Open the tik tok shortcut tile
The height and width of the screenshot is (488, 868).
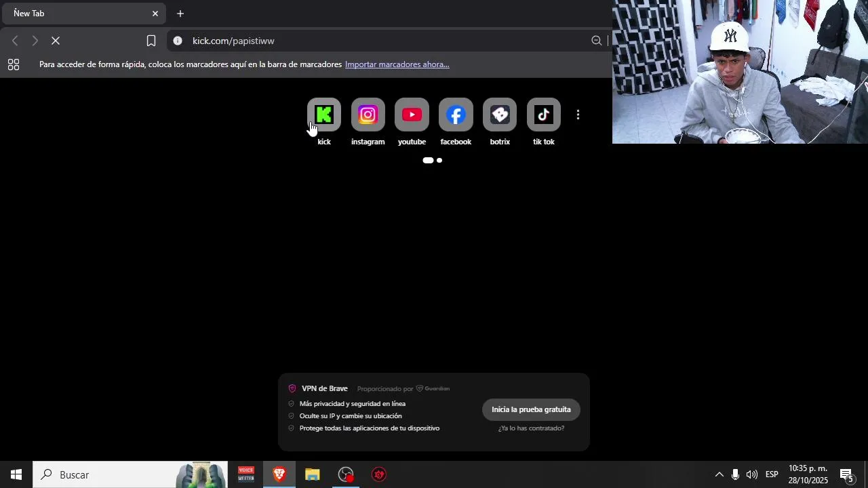[x=544, y=115]
